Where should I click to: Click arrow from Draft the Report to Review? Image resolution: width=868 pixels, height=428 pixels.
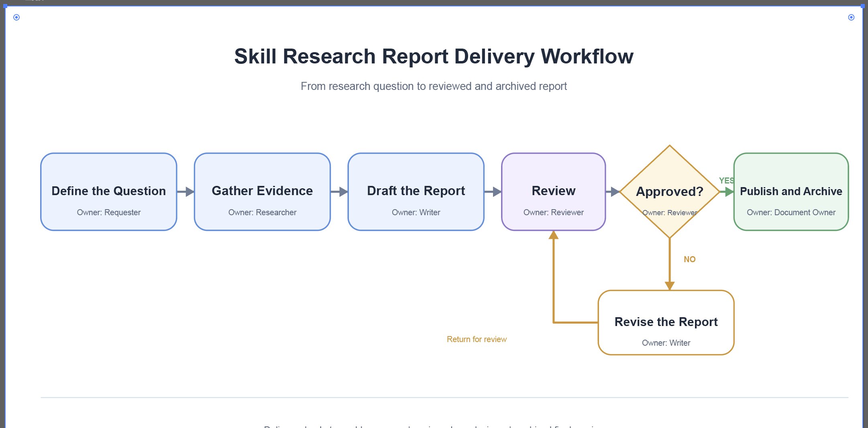[493, 192]
